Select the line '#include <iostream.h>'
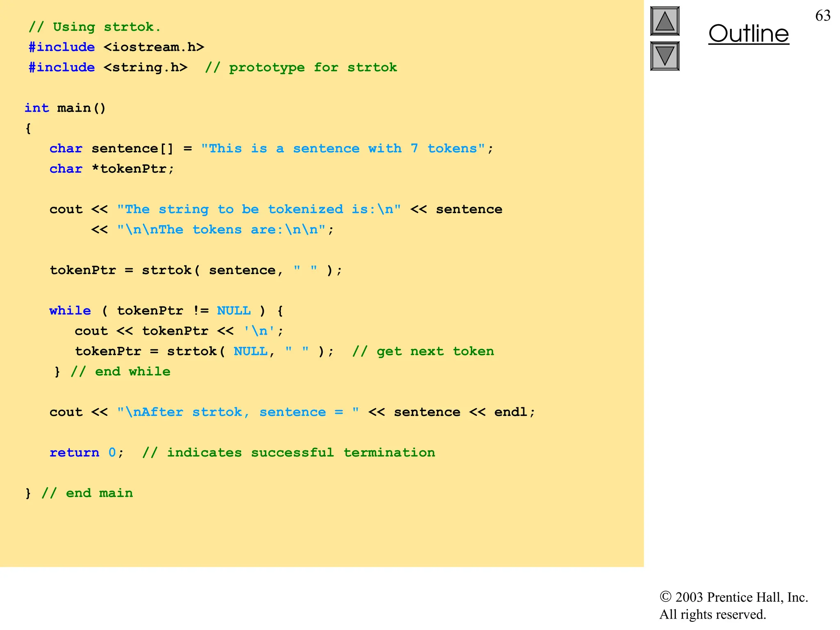 (116, 48)
